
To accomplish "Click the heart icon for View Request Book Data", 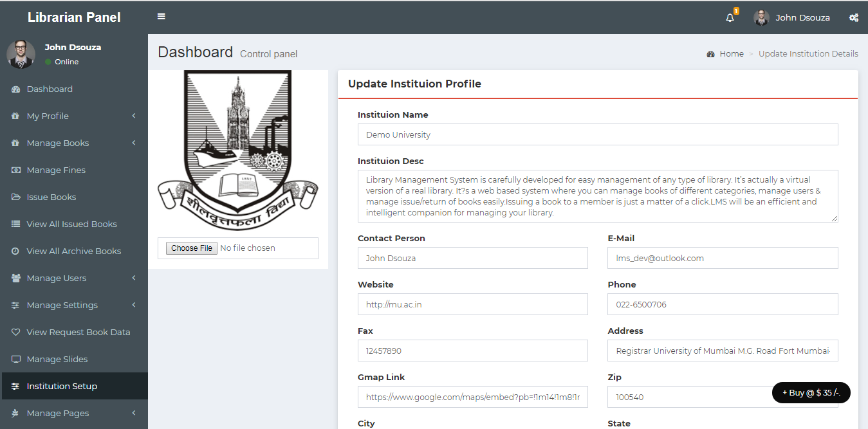I will 16,333.
